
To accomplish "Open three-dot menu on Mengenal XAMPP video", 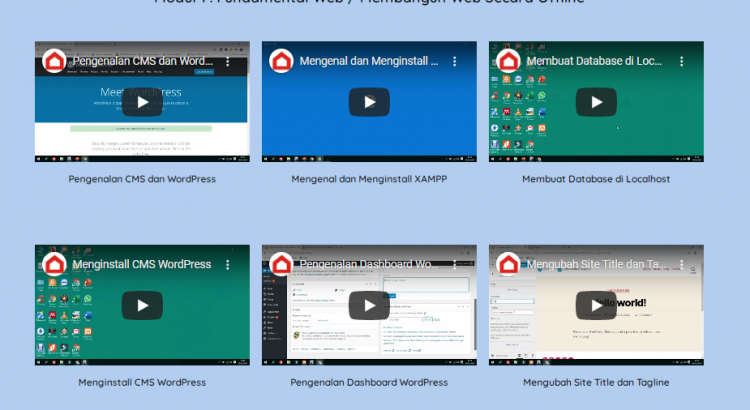I will tap(455, 61).
